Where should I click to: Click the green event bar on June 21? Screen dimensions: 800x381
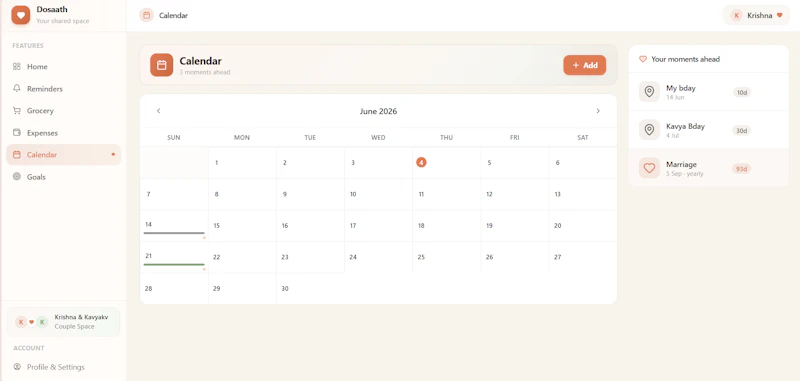click(x=174, y=265)
